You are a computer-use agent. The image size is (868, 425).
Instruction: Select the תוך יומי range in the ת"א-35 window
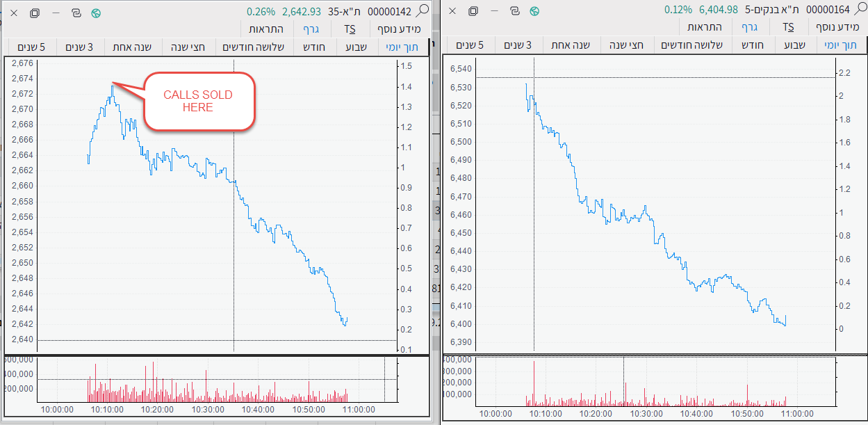point(403,47)
